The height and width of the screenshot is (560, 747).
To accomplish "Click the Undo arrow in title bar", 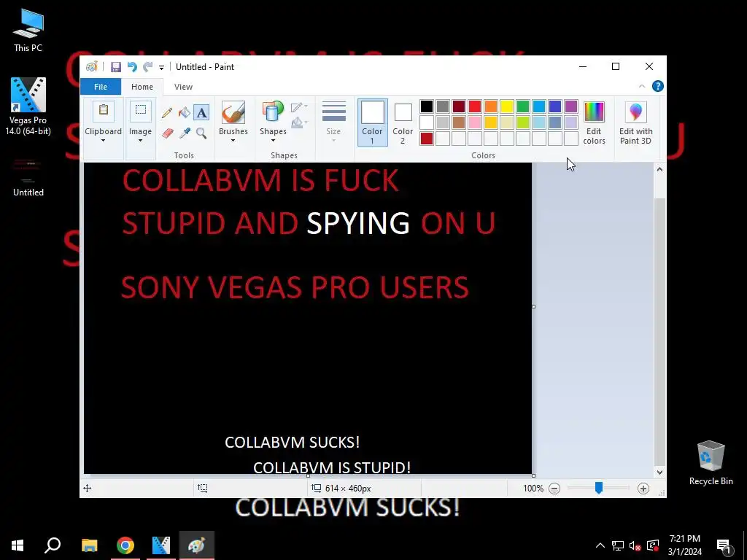I will click(132, 67).
